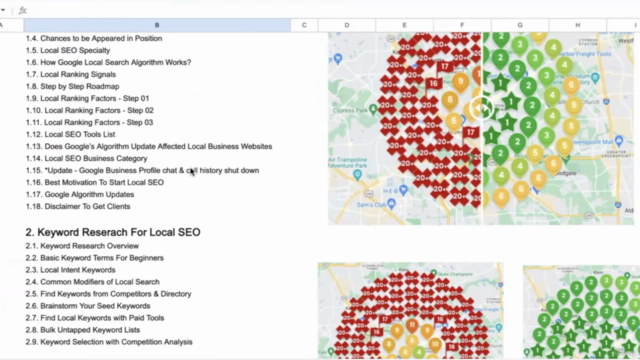
Task: Select '2. Keyword Reserach For Local SEO' heading
Action: point(113,232)
